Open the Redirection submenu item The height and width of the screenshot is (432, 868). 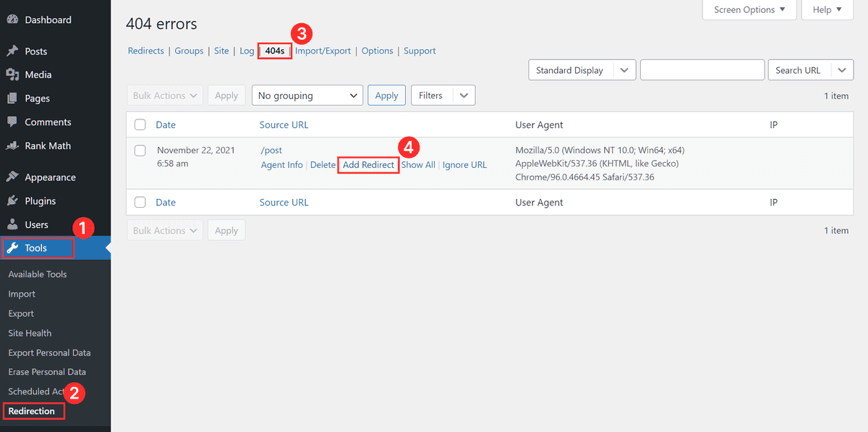click(32, 411)
